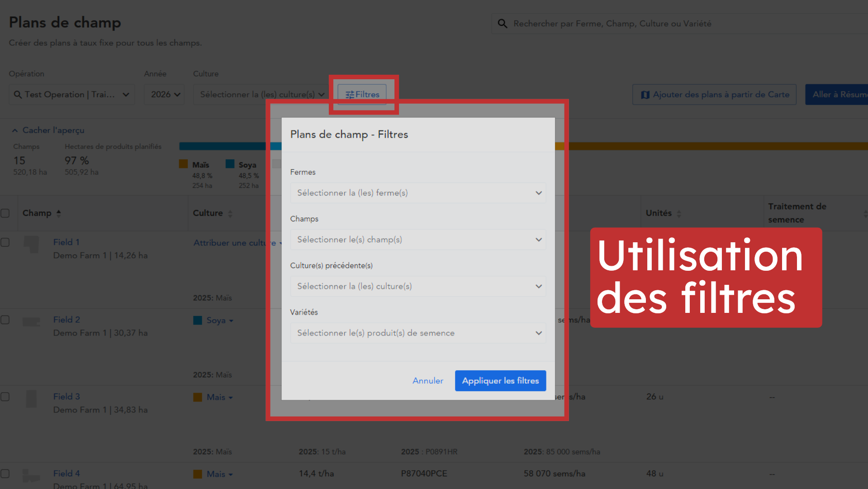The width and height of the screenshot is (868, 489).
Task: Open the Field 4 link
Action: [x=66, y=474]
